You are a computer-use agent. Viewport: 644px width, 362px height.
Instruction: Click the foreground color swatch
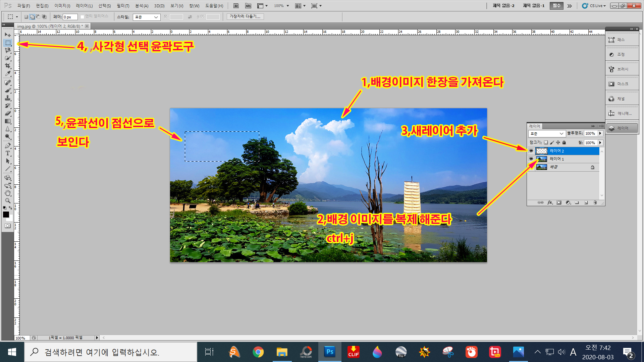pyautogui.click(x=6, y=215)
